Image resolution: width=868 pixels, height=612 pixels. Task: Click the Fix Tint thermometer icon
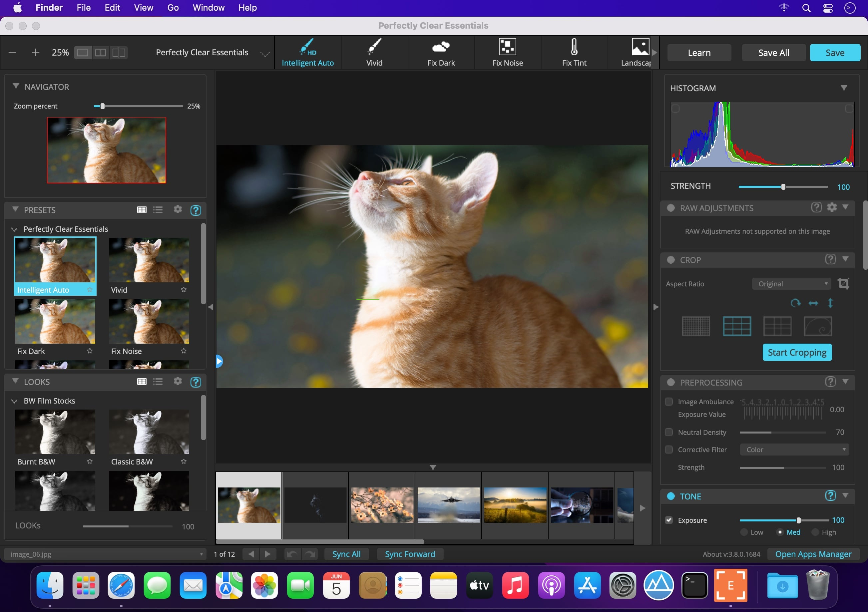coord(574,47)
